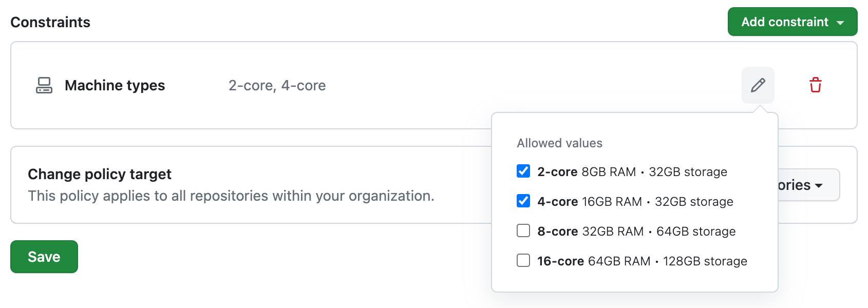This screenshot has height=308, width=868.
Task: Click the red trash icon to delete constraint
Action: click(x=816, y=85)
